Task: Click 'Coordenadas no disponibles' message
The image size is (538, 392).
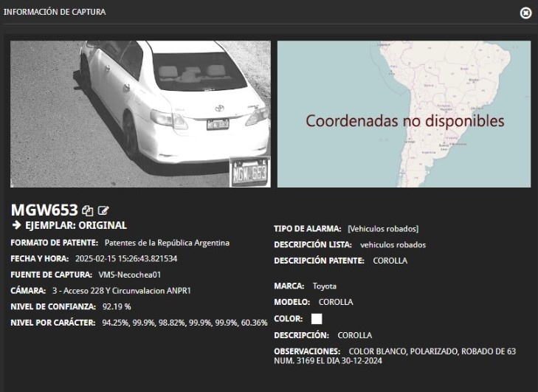Action: [x=405, y=121]
